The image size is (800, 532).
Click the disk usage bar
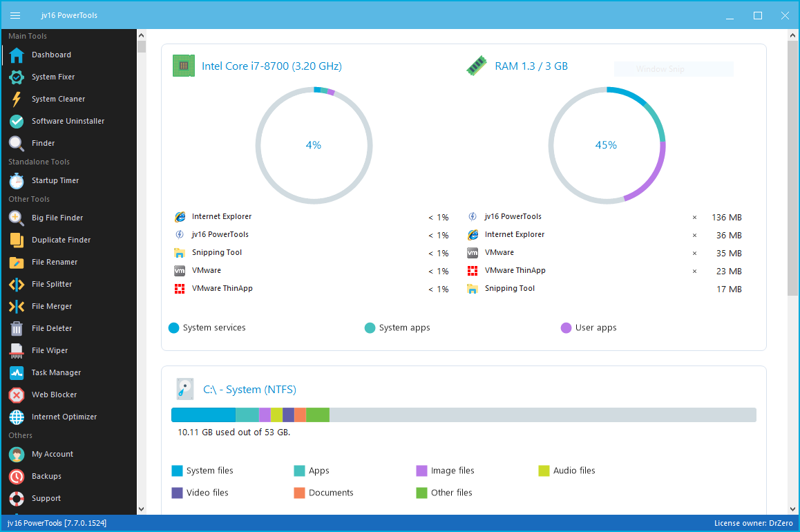pos(464,415)
